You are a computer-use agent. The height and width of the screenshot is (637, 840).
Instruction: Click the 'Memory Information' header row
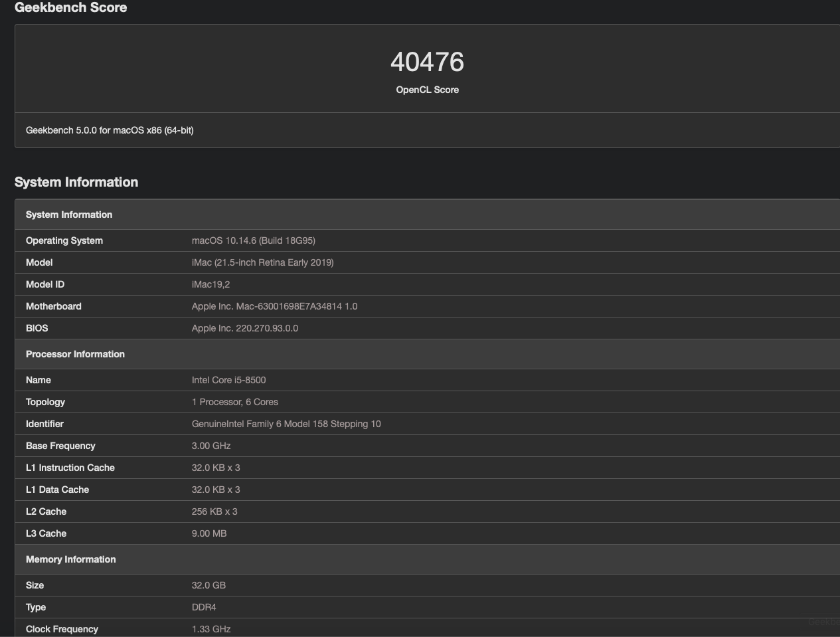coord(428,559)
